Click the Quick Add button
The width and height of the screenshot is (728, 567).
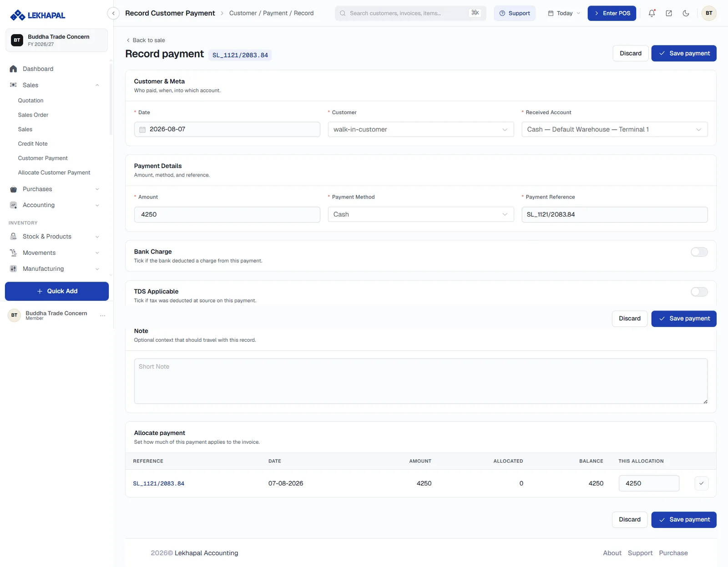[57, 291]
